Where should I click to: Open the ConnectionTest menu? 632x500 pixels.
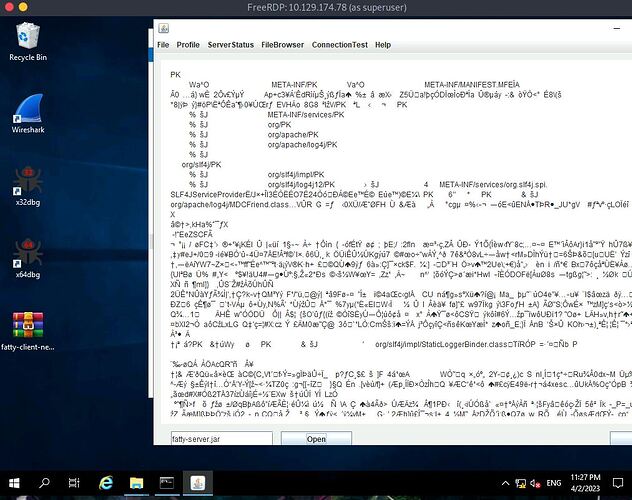(338, 45)
